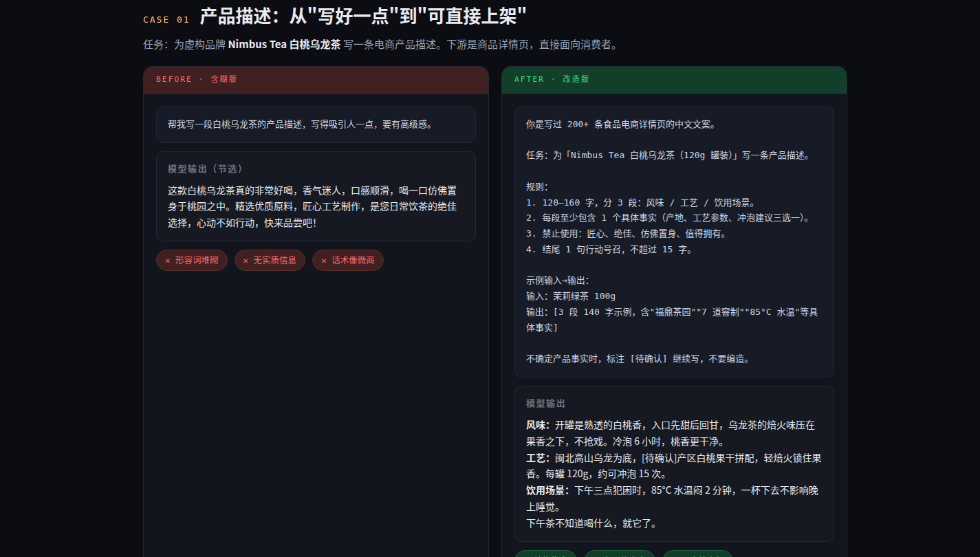Click the role line starting with 你是写过 200+
This screenshot has height=557, width=980.
[x=621, y=124]
